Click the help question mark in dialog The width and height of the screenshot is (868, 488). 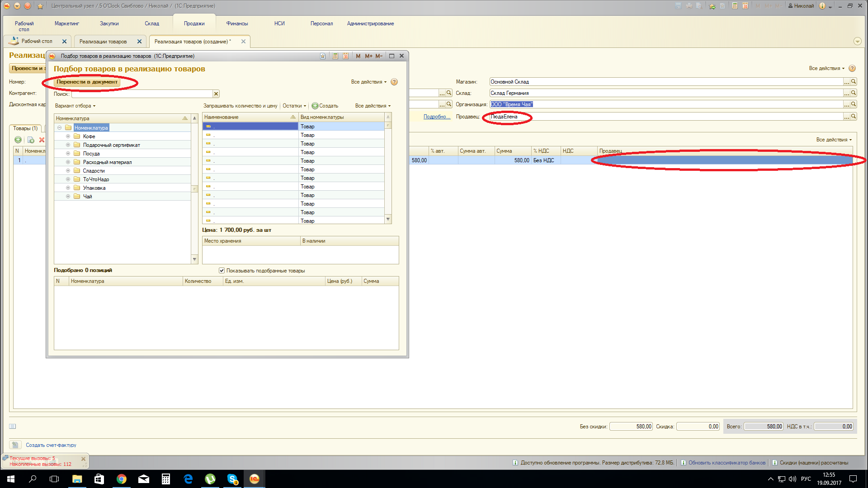[394, 82]
